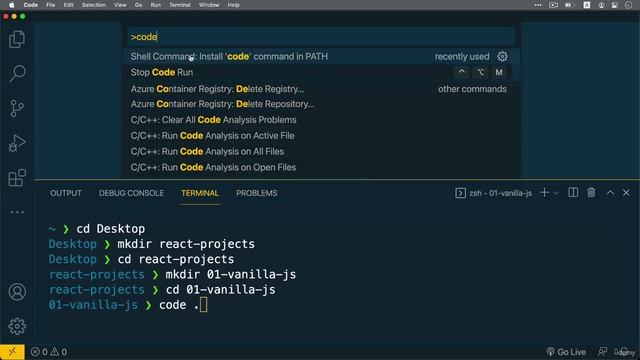Click 'mkdir react-projects' terminal line

pos(186,244)
